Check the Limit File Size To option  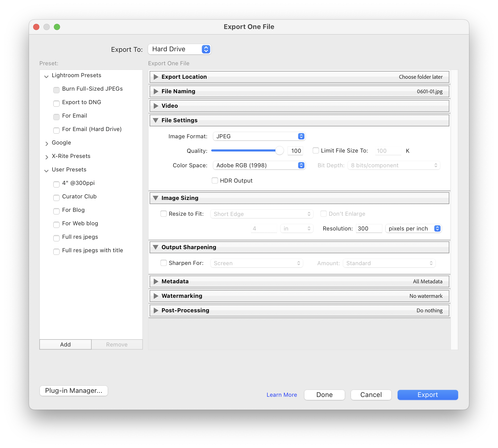(x=316, y=150)
